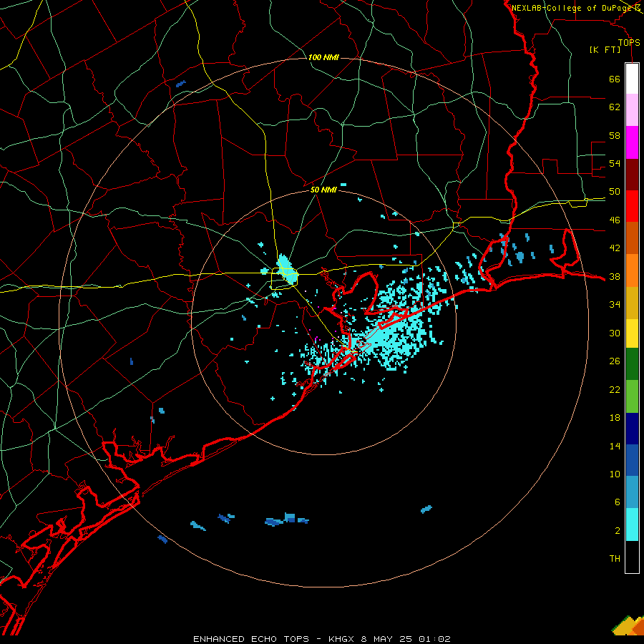Screen dimensions: 644x644
Task: Click the '2' legend value
Action: (617, 530)
